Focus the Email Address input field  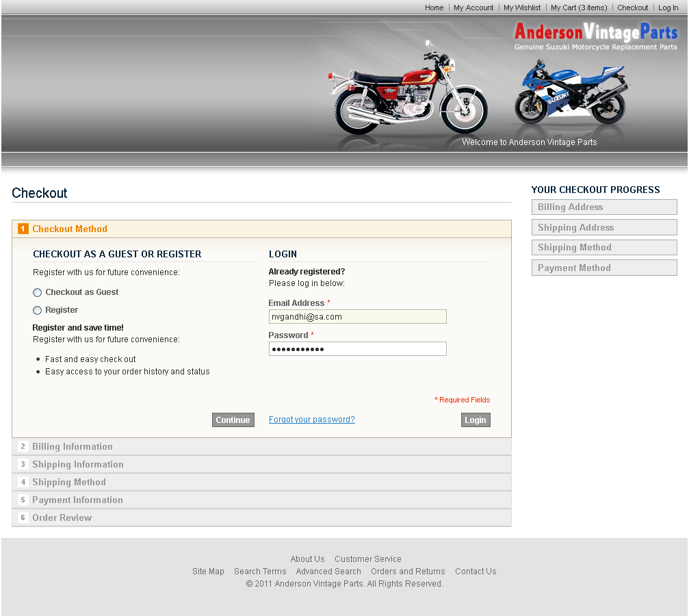point(358,317)
